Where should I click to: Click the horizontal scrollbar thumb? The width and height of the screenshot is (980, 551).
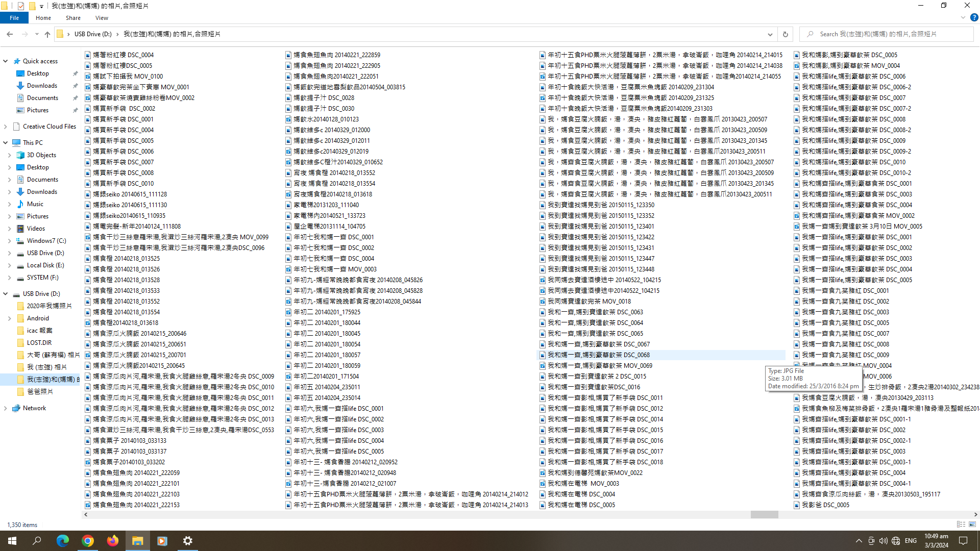click(764, 515)
